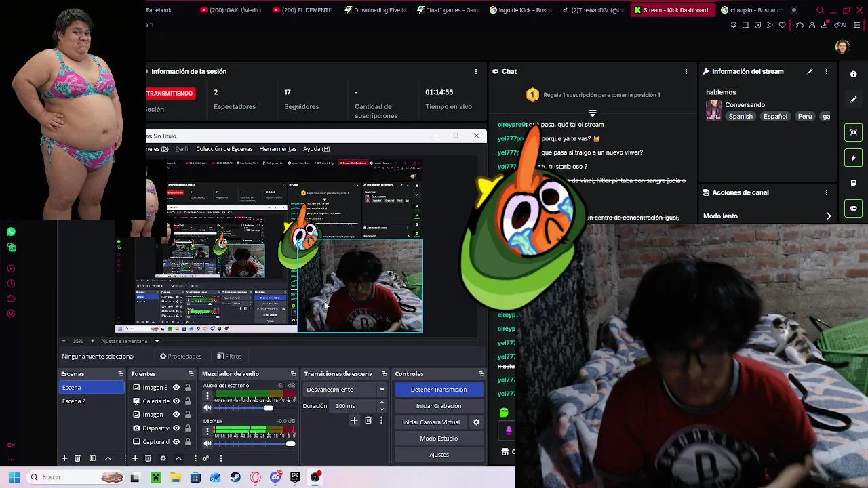Image resolution: width=868 pixels, height=488 pixels.
Task: Pop out the Fuentes dock panel
Action: coord(191,374)
